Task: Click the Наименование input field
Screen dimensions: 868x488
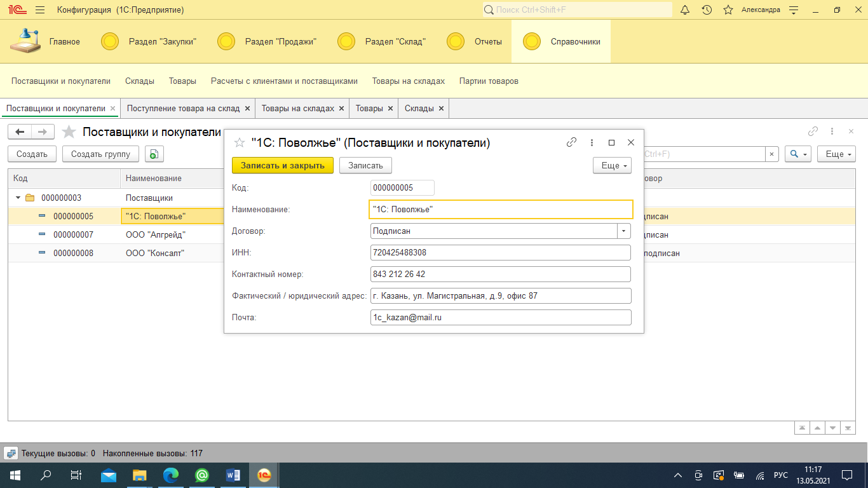Action: point(501,209)
